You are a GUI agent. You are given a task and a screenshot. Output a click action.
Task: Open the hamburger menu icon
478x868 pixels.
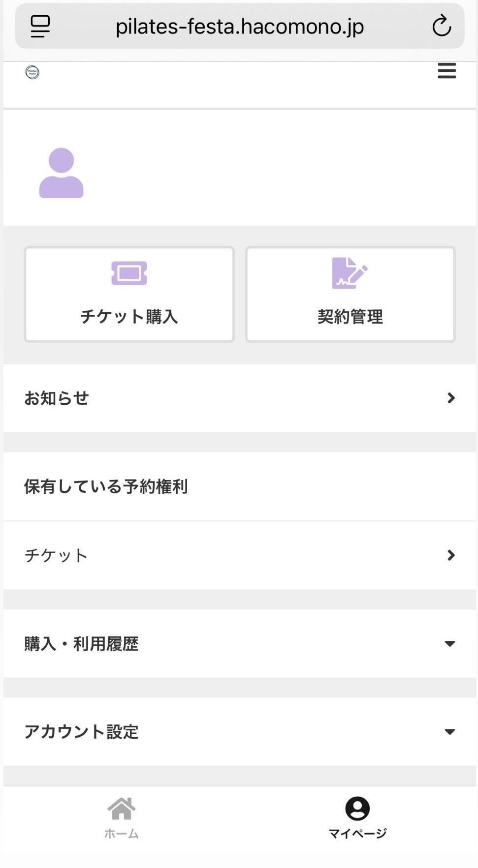[x=446, y=71]
